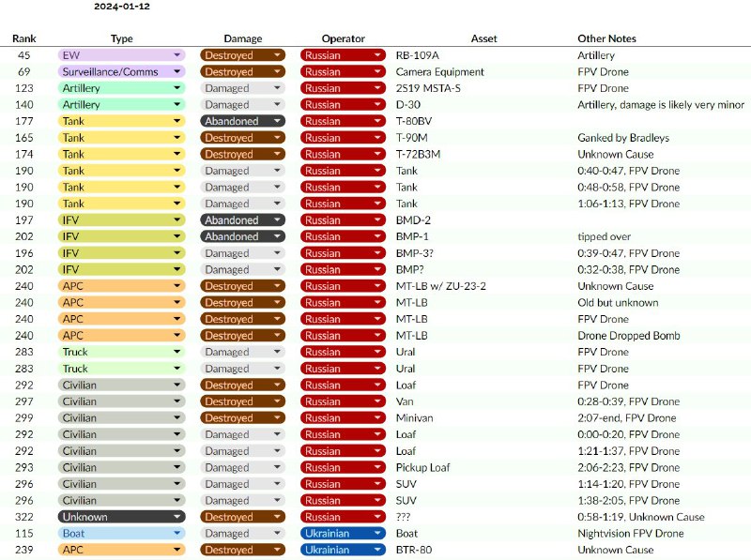Open the Unknown type dropdown in ??? row
The width and height of the screenshot is (751, 560).
pos(121,517)
